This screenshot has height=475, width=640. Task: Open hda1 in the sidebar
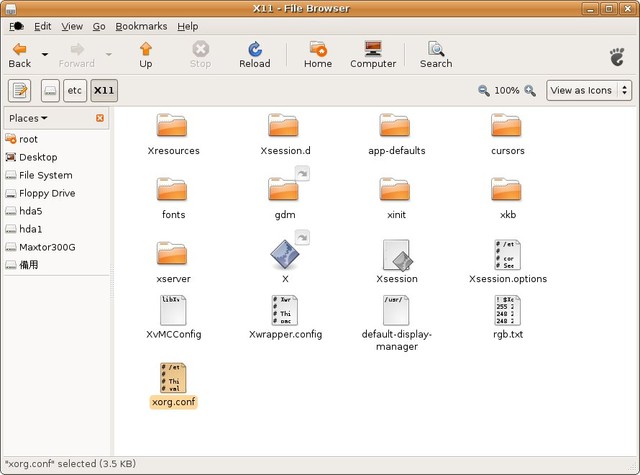click(x=56, y=229)
